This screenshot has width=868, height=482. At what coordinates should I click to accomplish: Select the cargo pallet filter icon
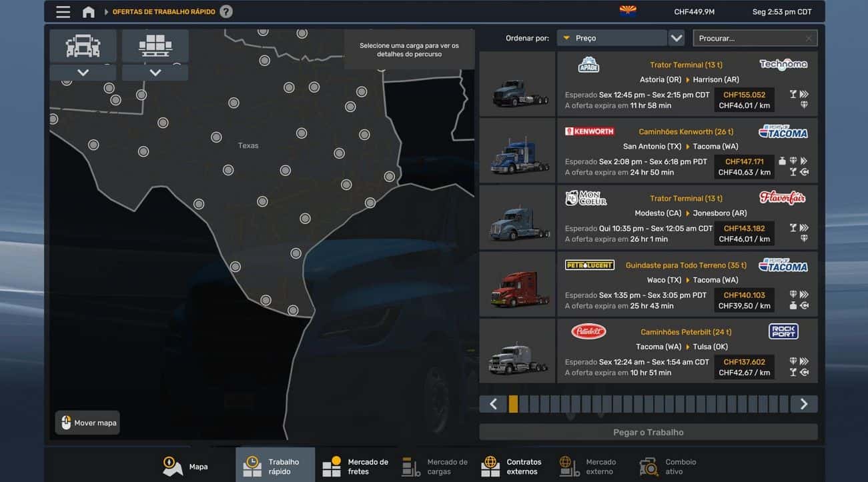pyautogui.click(x=155, y=46)
